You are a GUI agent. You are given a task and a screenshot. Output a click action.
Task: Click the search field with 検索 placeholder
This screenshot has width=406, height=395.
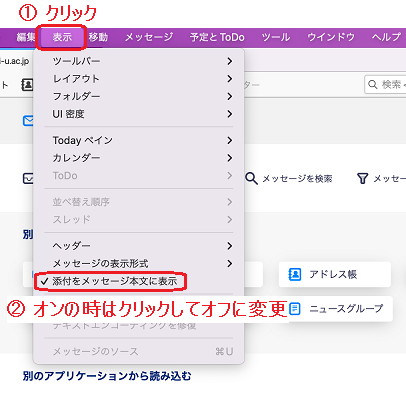[385, 84]
